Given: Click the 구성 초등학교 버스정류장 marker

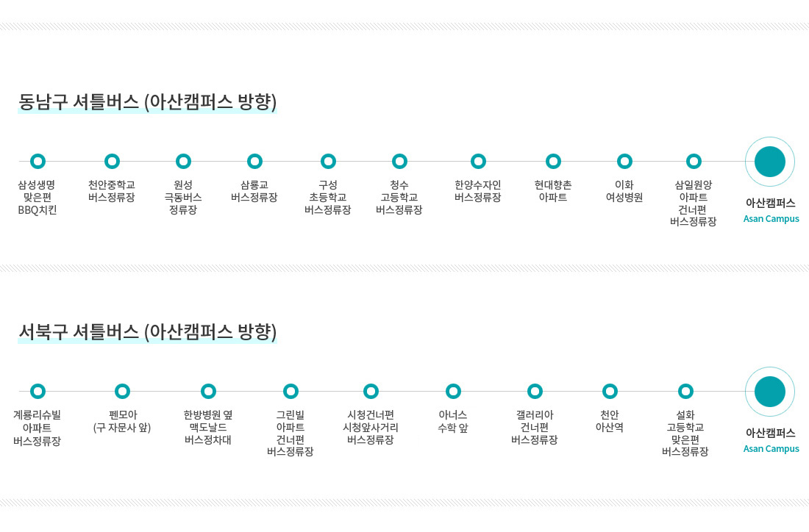Looking at the screenshot, I should click(x=328, y=162).
